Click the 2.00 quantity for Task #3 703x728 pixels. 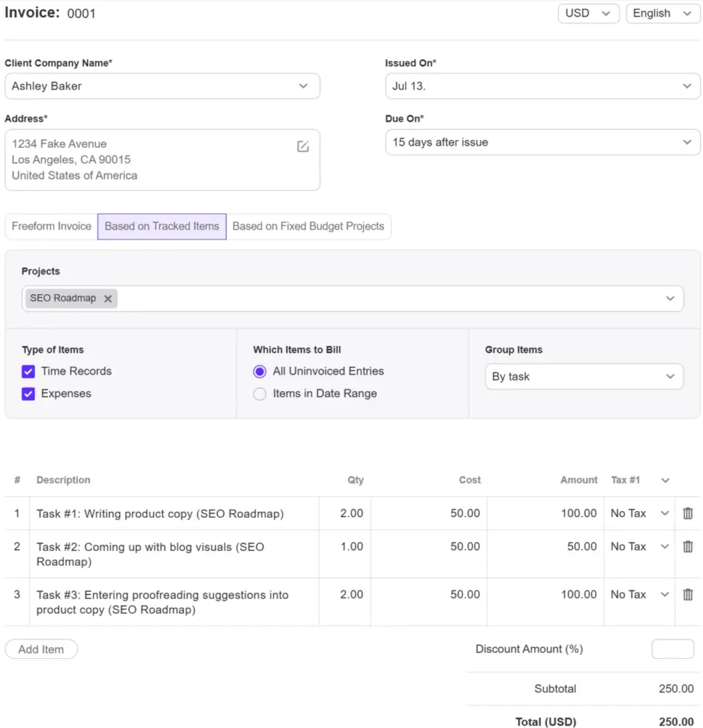coord(351,594)
